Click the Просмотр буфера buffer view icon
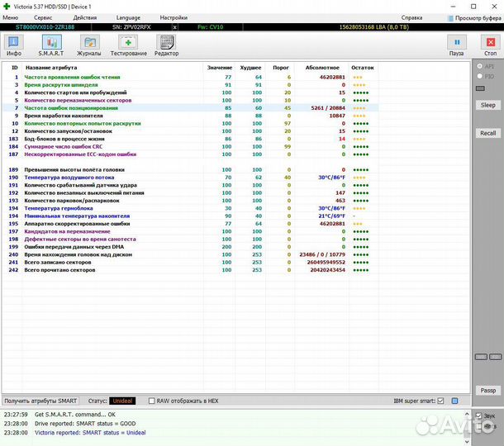 (450, 17)
